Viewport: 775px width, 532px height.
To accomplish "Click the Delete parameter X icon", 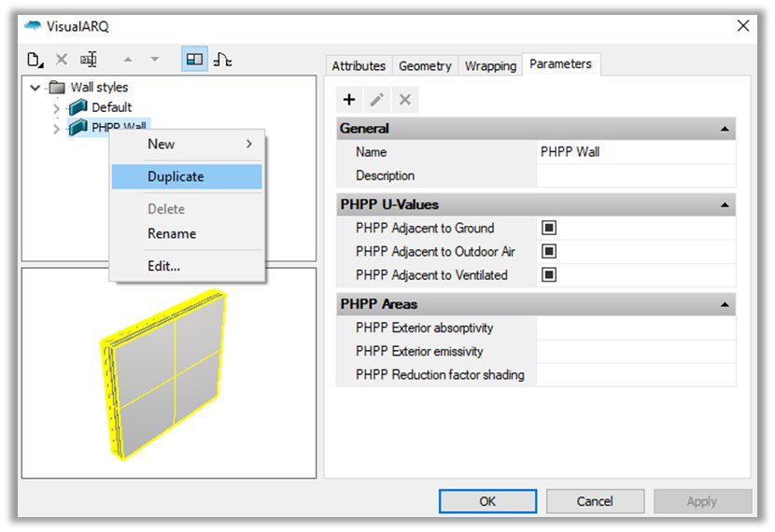I will pyautogui.click(x=405, y=100).
